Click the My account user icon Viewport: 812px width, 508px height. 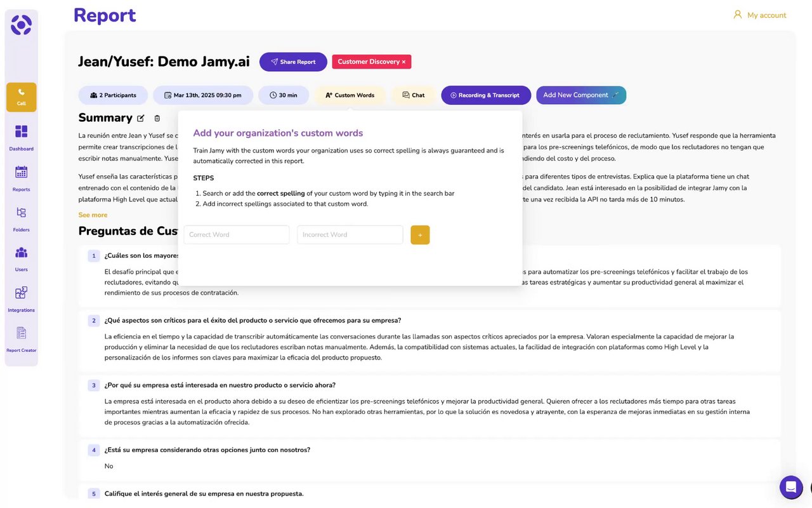click(x=737, y=15)
